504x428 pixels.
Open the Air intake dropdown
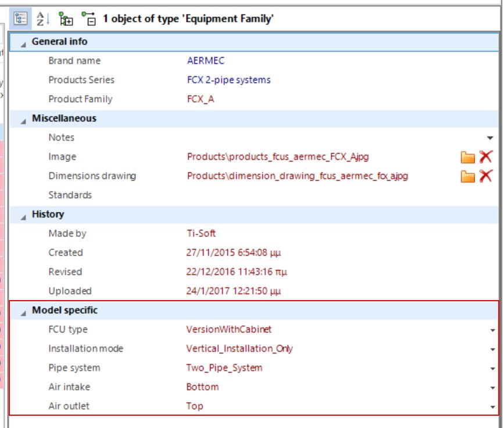(494, 387)
